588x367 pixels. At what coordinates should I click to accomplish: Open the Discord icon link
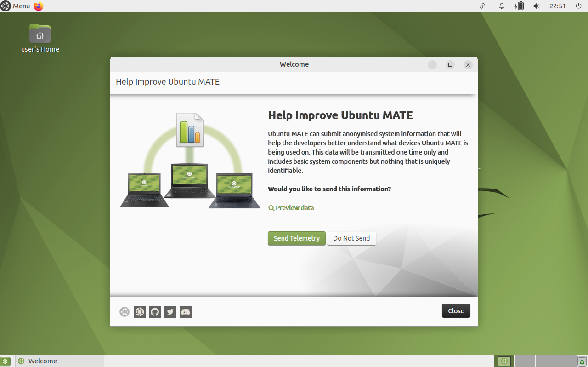(186, 312)
